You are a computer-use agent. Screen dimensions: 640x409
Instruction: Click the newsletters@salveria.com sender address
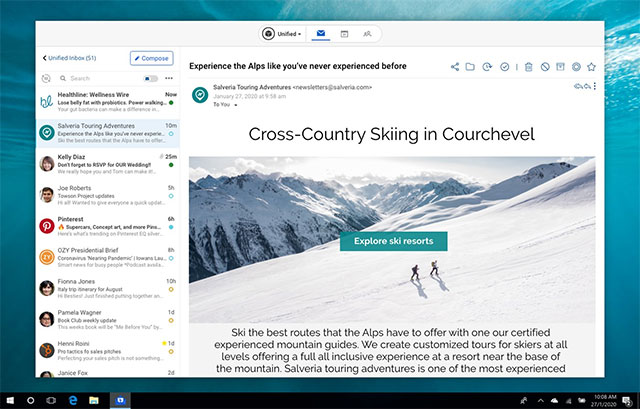[332, 87]
